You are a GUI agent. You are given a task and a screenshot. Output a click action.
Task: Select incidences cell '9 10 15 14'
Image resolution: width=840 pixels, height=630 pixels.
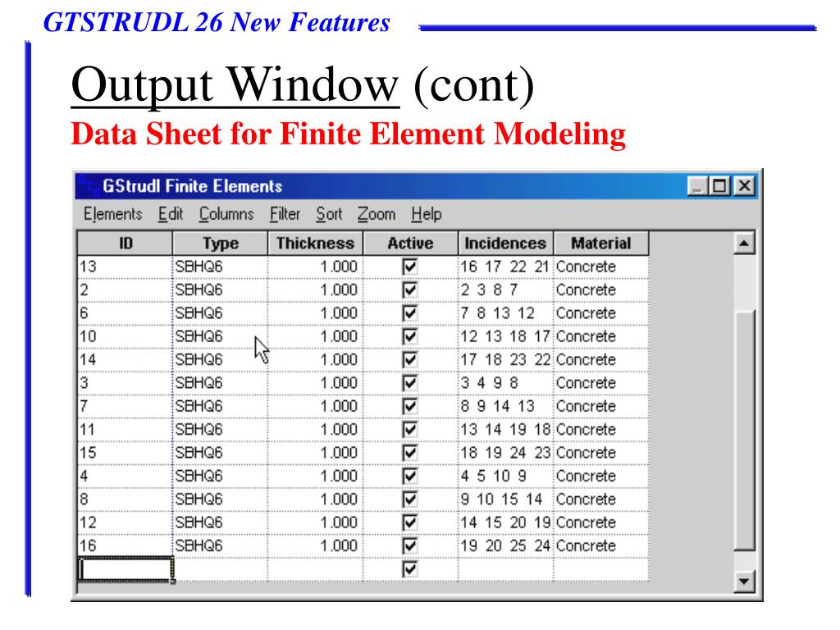click(x=505, y=500)
